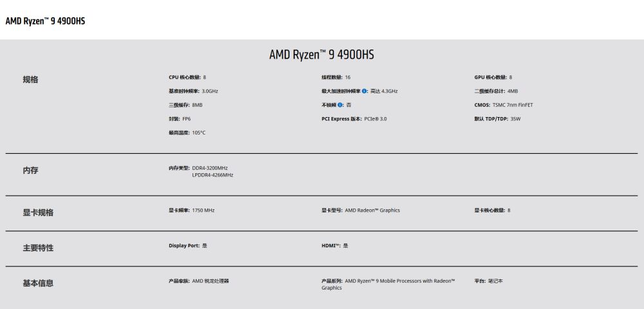The height and width of the screenshot is (309, 644).
Task: Click the AMD Radeon Graphics 显卡型号 value
Action: point(372,211)
